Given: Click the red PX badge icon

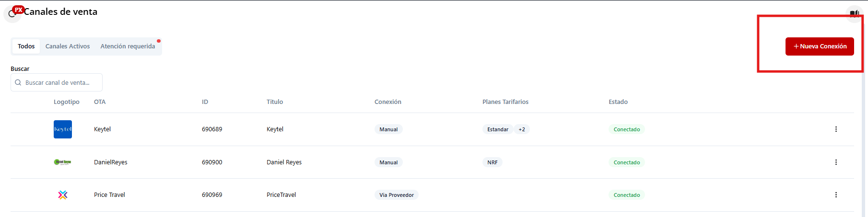Looking at the screenshot, I should (18, 10).
